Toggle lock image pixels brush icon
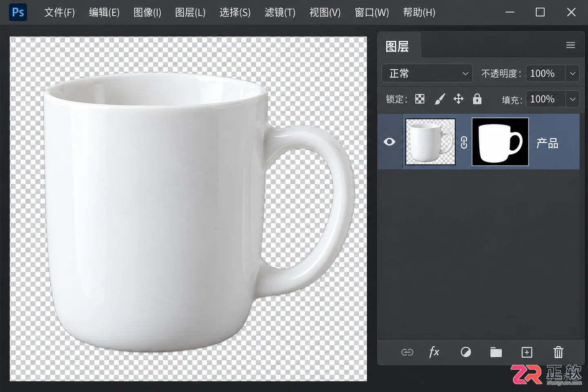 (x=439, y=99)
